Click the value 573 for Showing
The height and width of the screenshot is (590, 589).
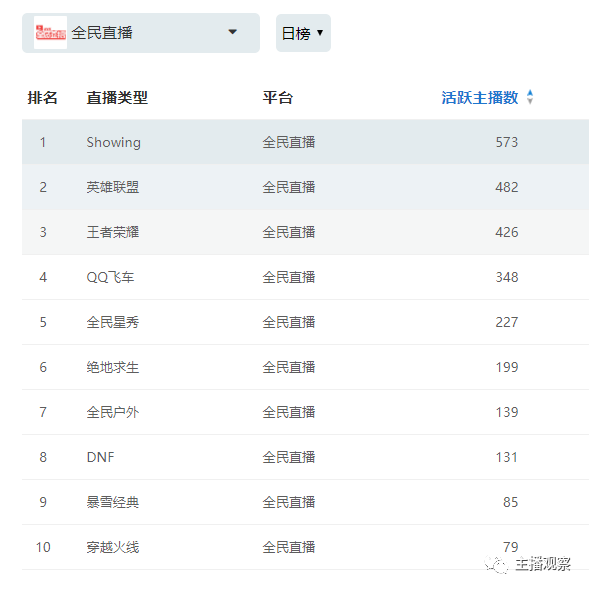click(507, 142)
